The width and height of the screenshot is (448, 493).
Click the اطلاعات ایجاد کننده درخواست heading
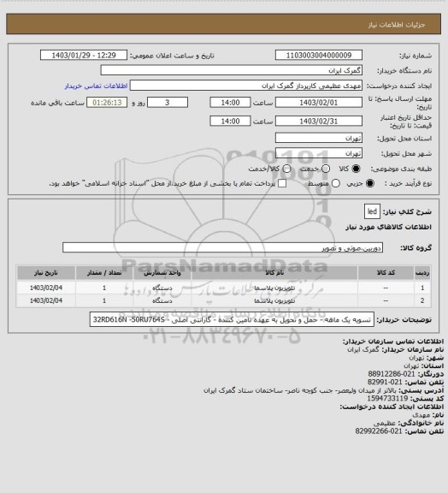click(x=392, y=407)
